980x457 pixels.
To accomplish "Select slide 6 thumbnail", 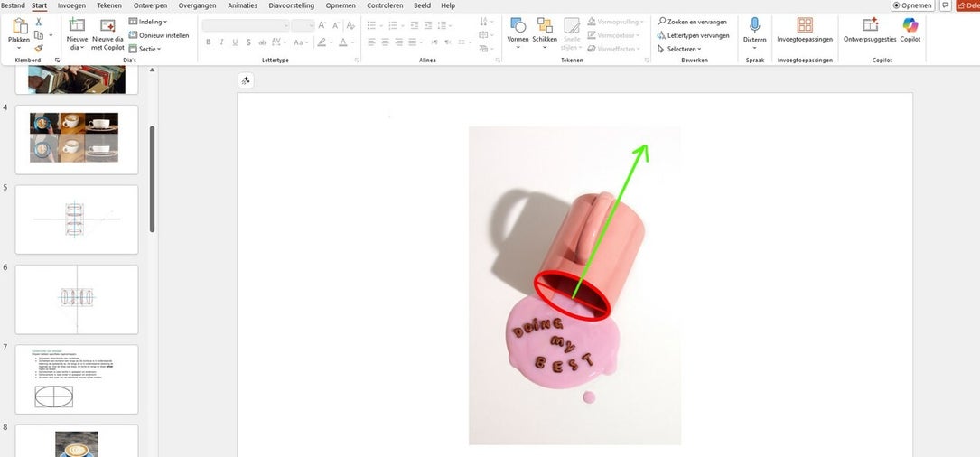I will 76,300.
